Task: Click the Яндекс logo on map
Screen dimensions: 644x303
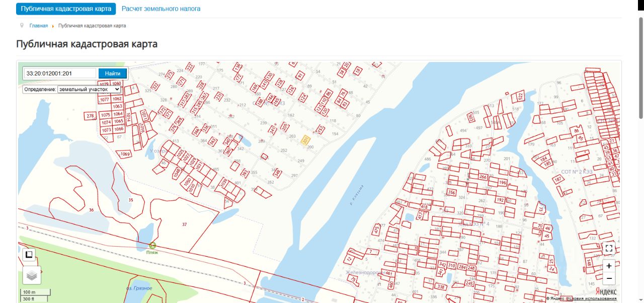Action: 606,292
